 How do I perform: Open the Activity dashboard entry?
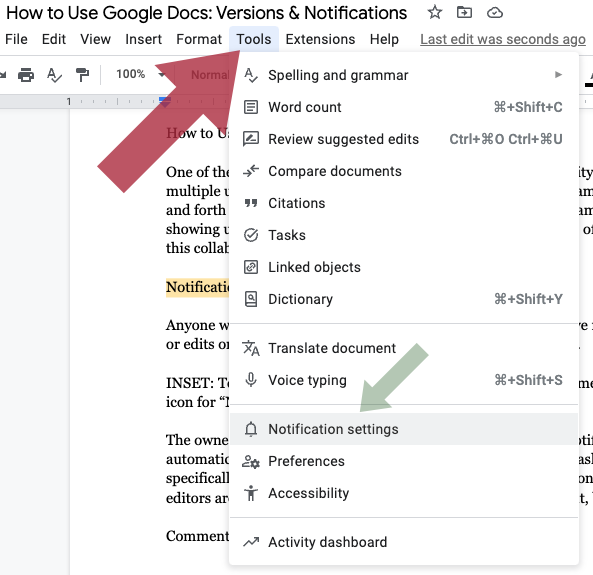coord(404,542)
